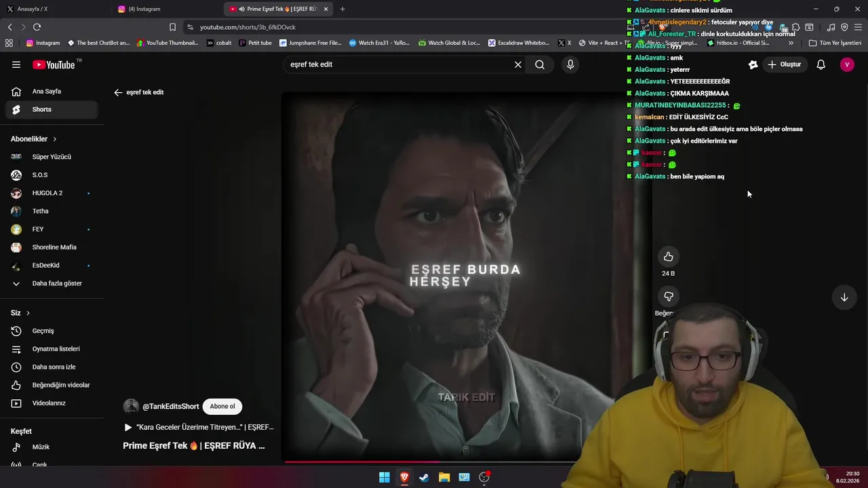The image size is (868, 488).
Task: Select the Prime Eşref Tek YouTube tab
Action: pos(279,9)
